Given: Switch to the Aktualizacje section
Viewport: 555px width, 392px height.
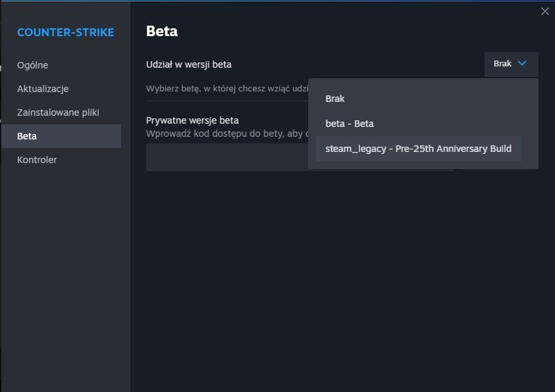Looking at the screenshot, I should pyautogui.click(x=43, y=89).
